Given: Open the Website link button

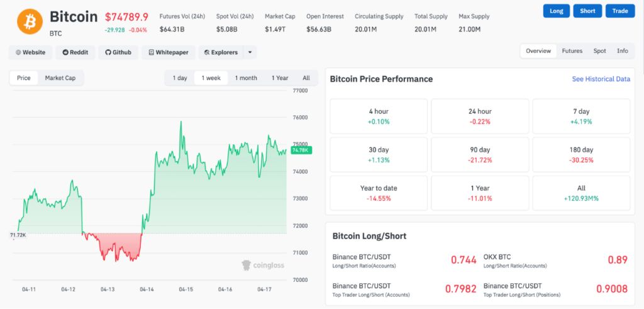Looking at the screenshot, I should tap(31, 52).
